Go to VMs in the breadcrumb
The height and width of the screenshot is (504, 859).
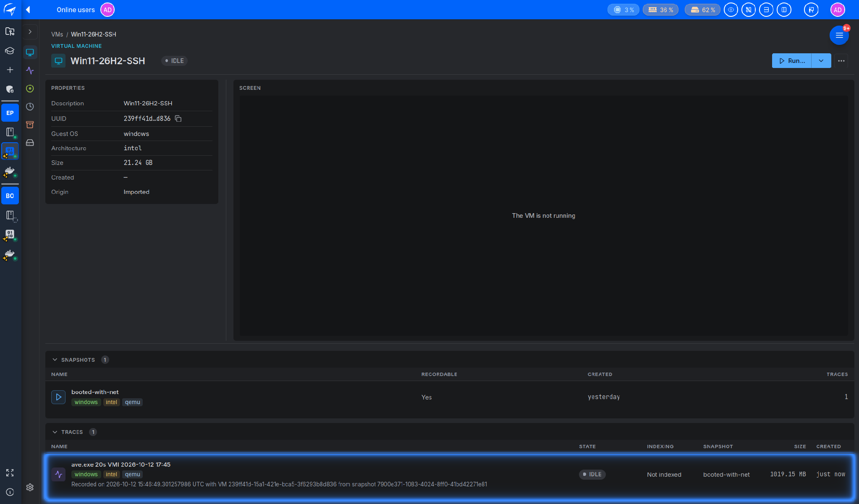[x=57, y=34]
